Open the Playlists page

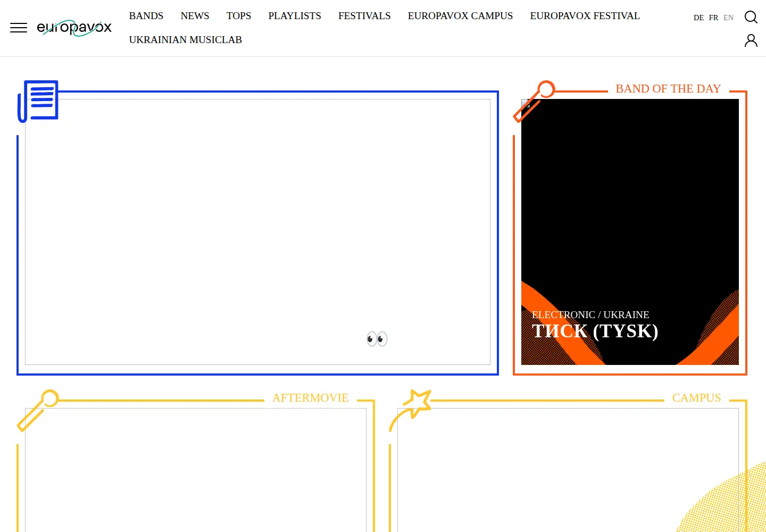click(295, 16)
